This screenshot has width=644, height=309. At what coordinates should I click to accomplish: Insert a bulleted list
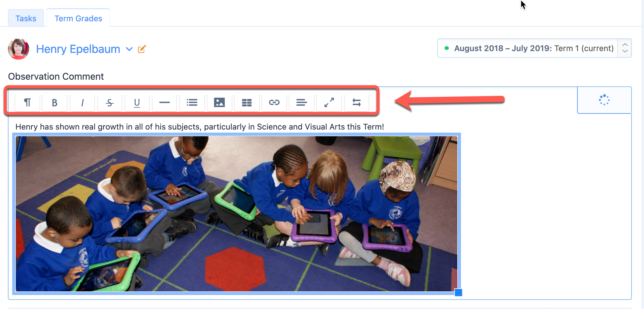point(192,102)
